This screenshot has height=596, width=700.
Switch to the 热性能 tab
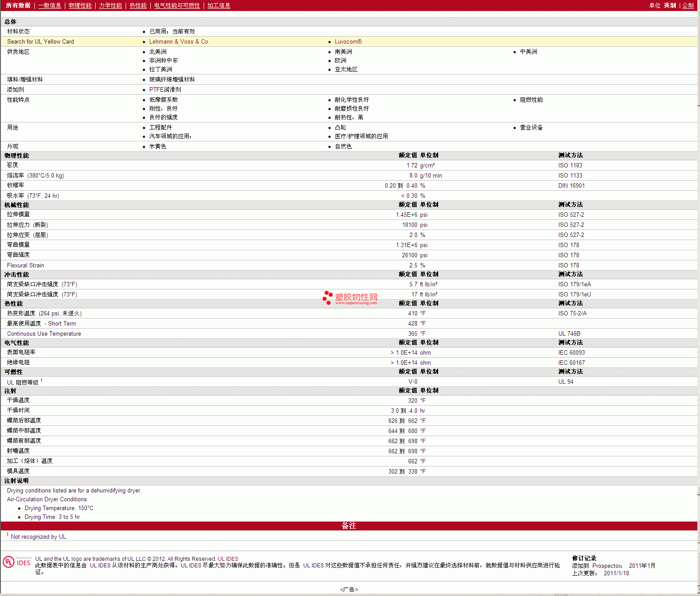tap(138, 5)
